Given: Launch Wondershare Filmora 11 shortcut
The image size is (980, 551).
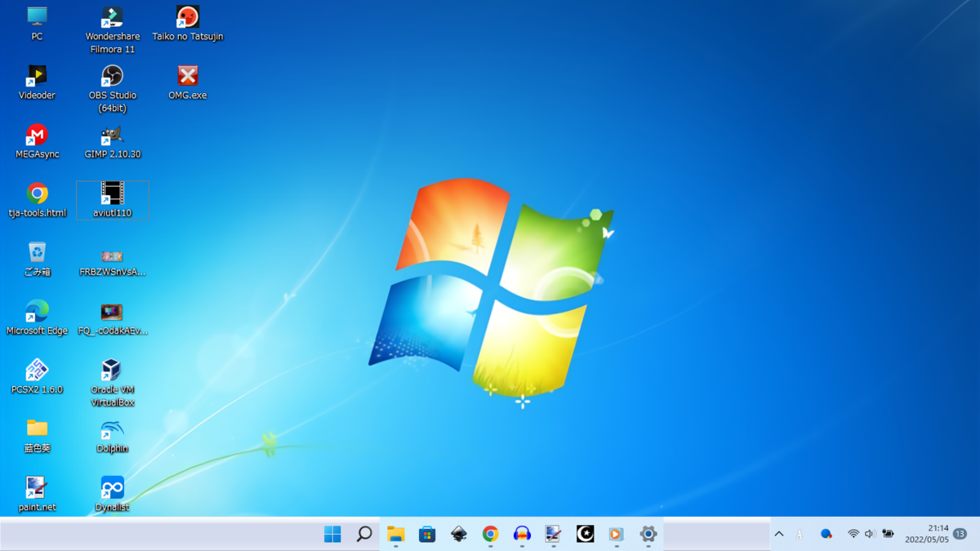Looking at the screenshot, I should coord(112,30).
